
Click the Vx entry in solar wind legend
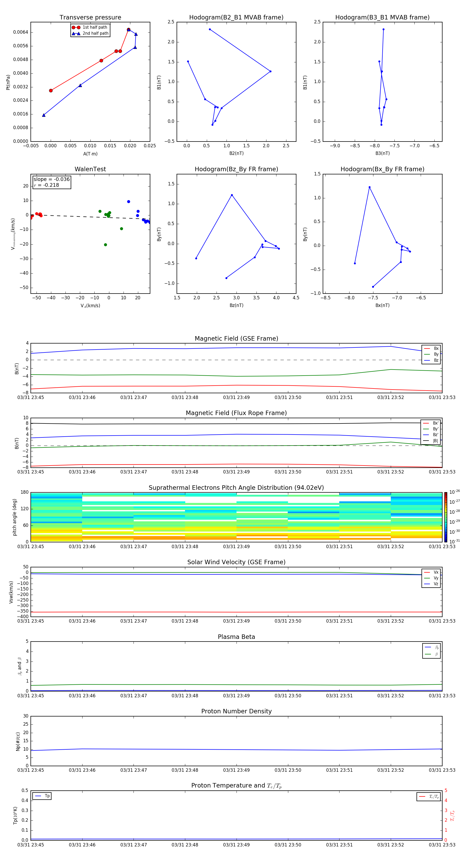(x=431, y=572)
